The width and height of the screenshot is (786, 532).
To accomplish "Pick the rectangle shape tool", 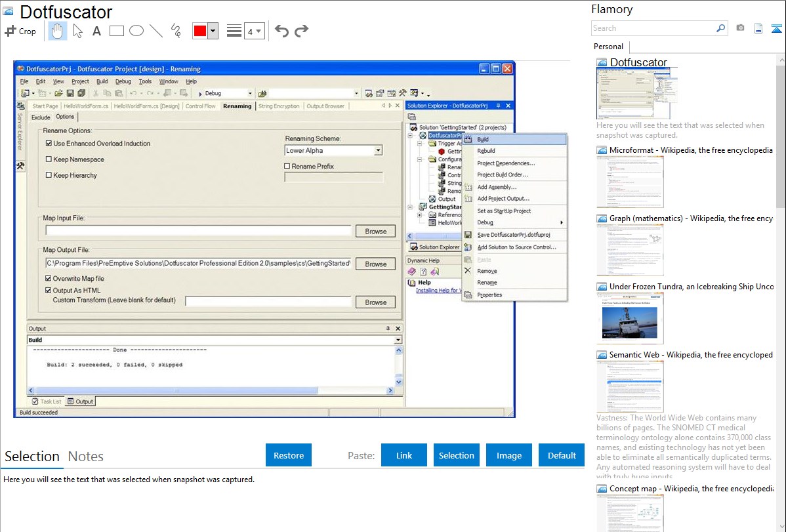I will [116, 31].
